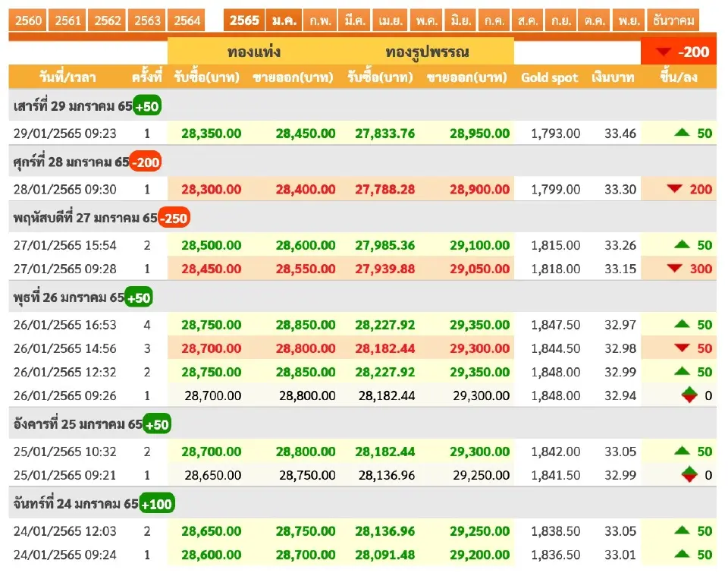728x573 pixels.
Task: Click the up arrow in the 24/01/2565 09:24 row
Action: (x=682, y=554)
